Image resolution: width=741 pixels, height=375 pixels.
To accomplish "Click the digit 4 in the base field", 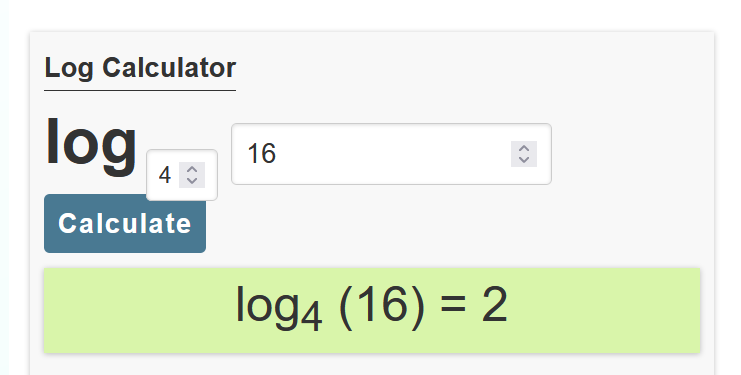I will (x=164, y=176).
